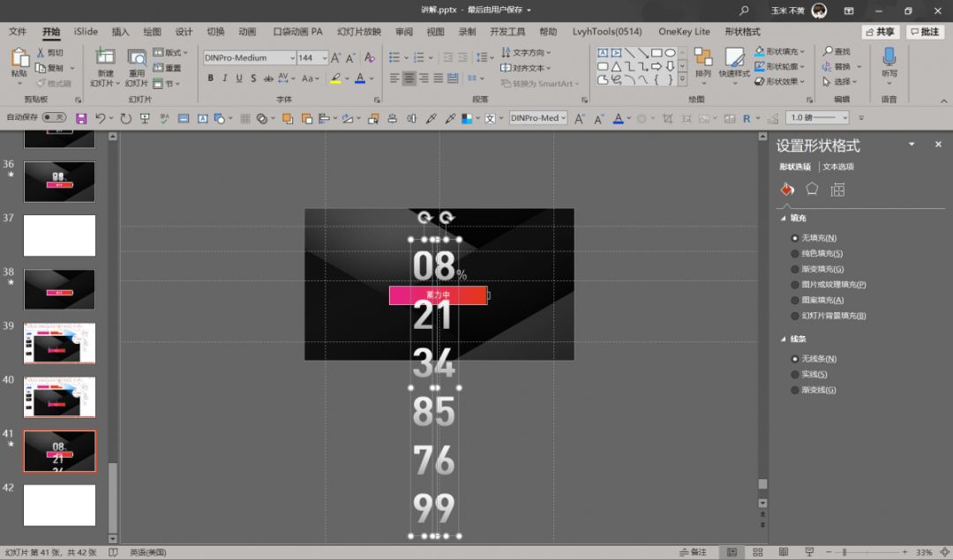Viewport: 953px width, 560px height.
Task: Select Solid fill (纯色填充) radio option
Action: (x=794, y=253)
